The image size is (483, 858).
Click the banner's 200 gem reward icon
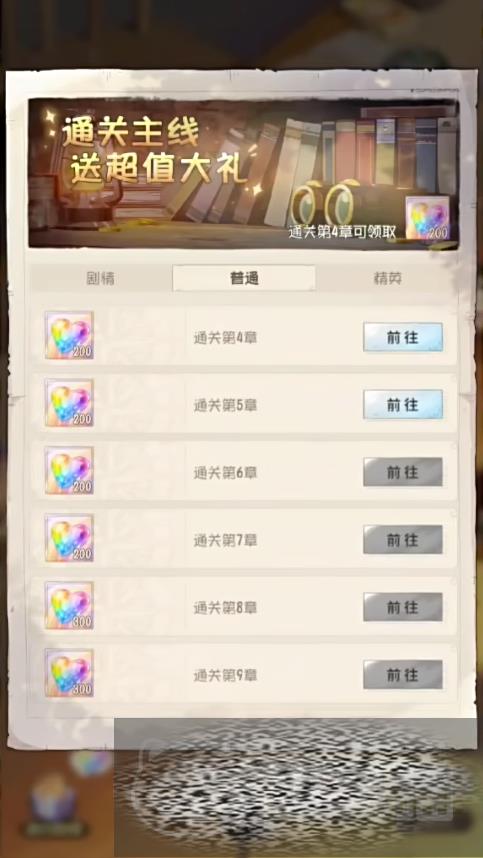point(427,218)
